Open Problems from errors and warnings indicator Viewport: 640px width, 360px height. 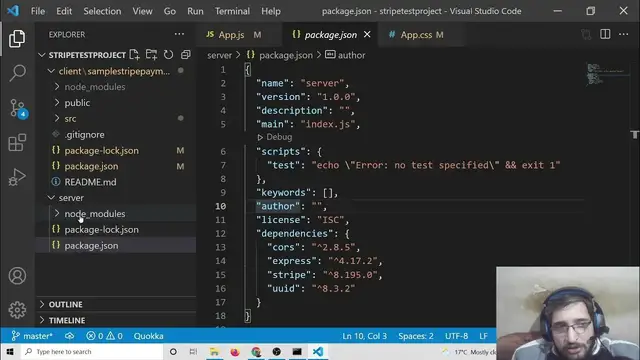(x=104, y=336)
